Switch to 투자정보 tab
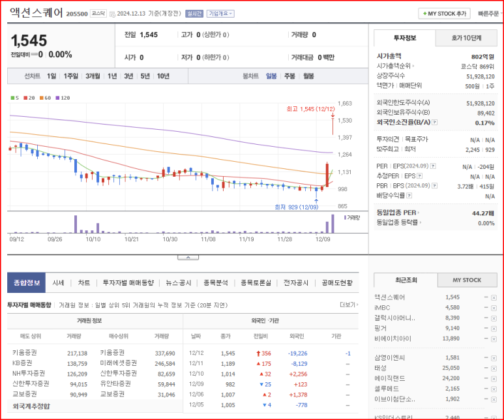Image resolution: width=504 pixels, height=420 pixels. point(405,38)
